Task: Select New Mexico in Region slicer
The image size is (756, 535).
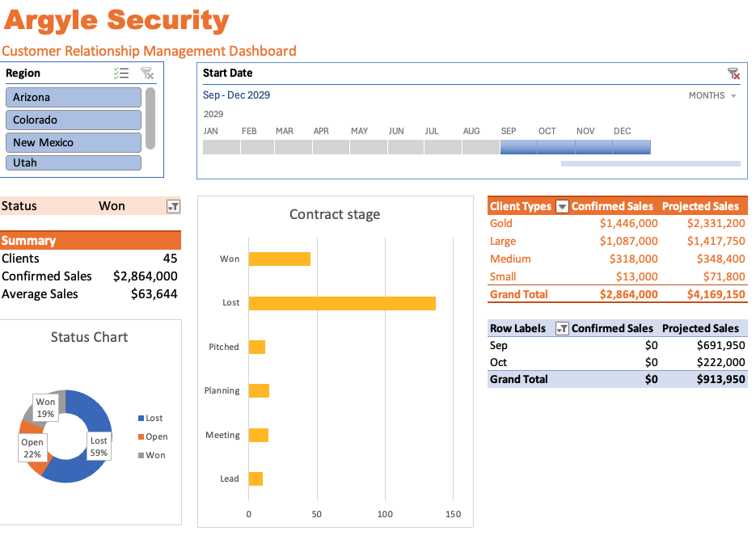Action: pos(74,142)
